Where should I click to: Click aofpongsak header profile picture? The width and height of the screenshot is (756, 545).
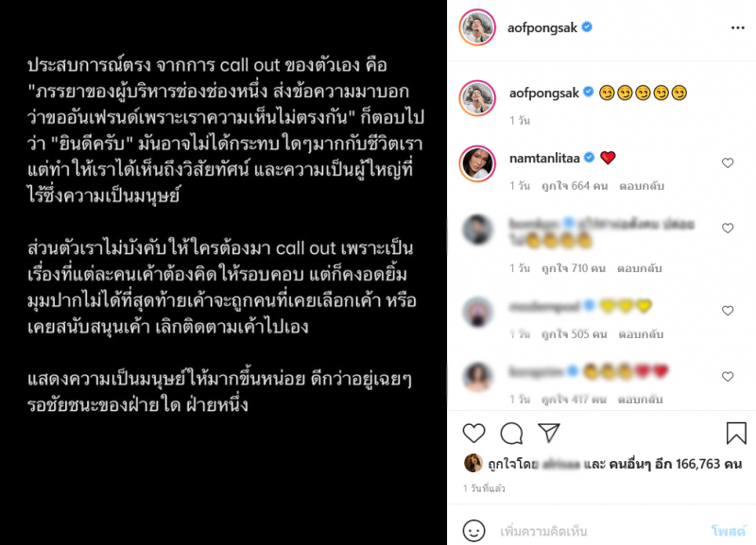click(x=477, y=27)
